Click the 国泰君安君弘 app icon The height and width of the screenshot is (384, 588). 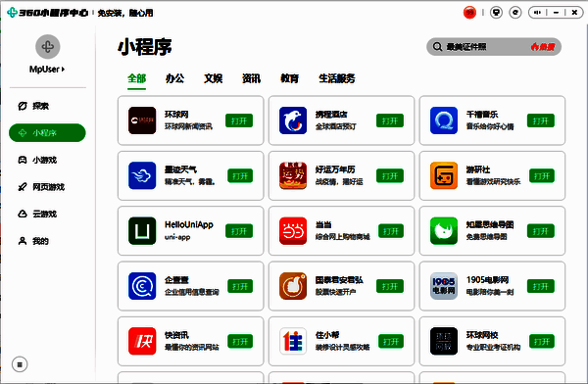click(x=293, y=286)
